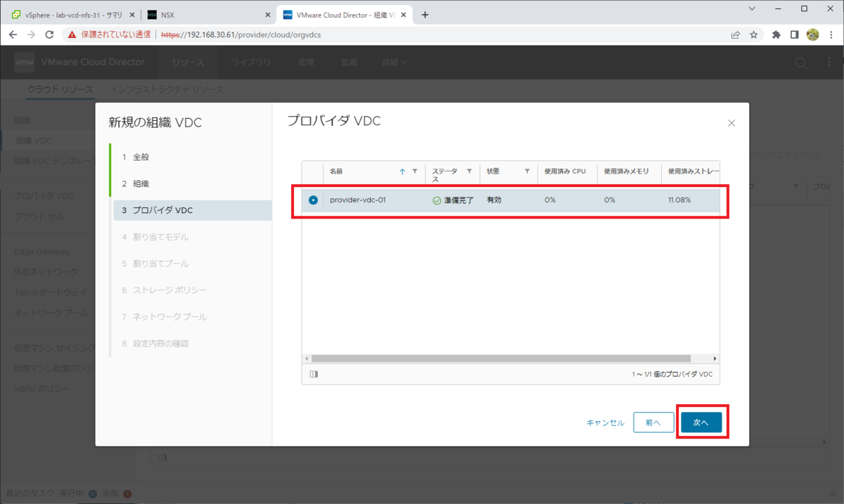The image size is (844, 504).
Task: Open the browser extensions puzzle icon
Action: point(776,34)
